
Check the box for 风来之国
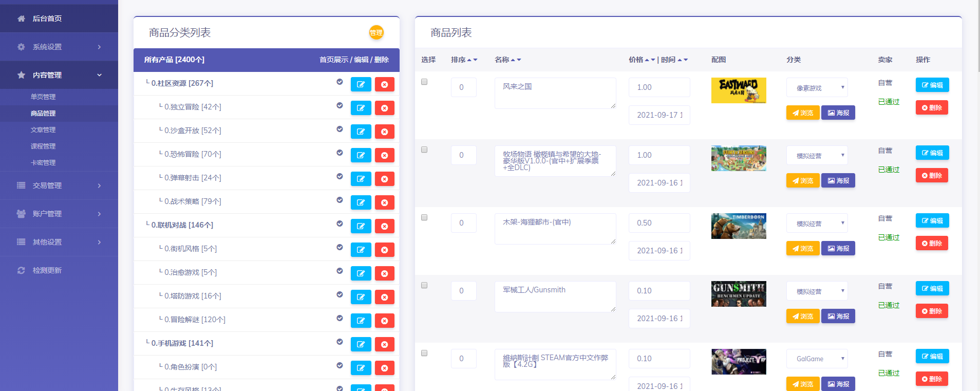[424, 82]
